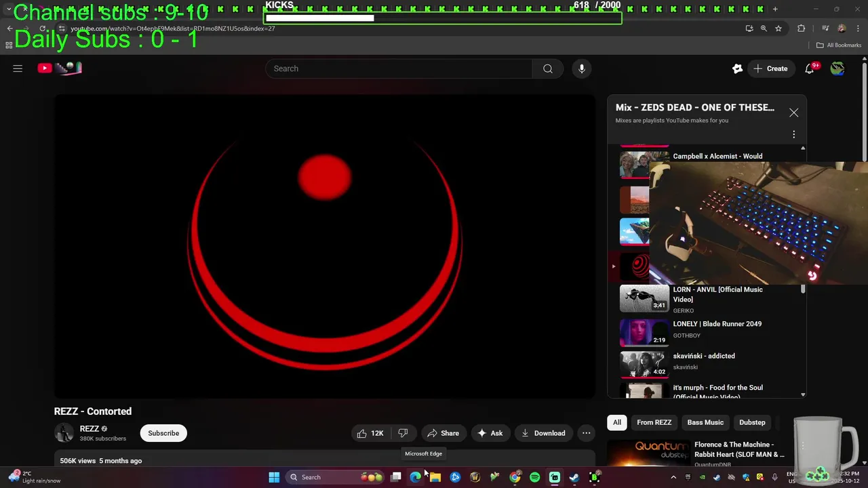
Task: Select it's murph - Food for the Soul
Action: [x=717, y=391]
